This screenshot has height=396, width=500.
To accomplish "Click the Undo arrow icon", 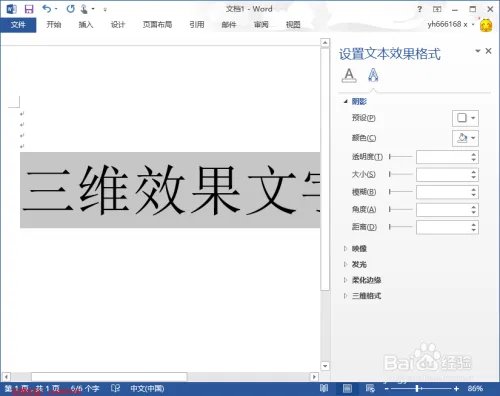I will click(x=47, y=9).
